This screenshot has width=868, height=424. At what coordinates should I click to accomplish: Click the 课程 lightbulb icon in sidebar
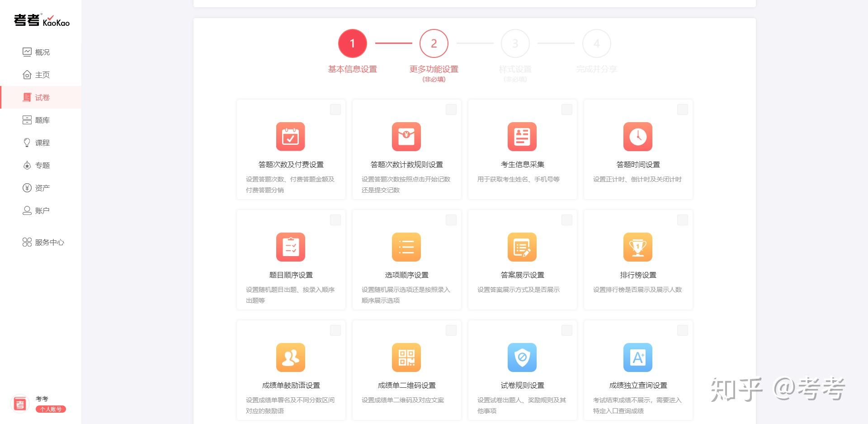27,143
